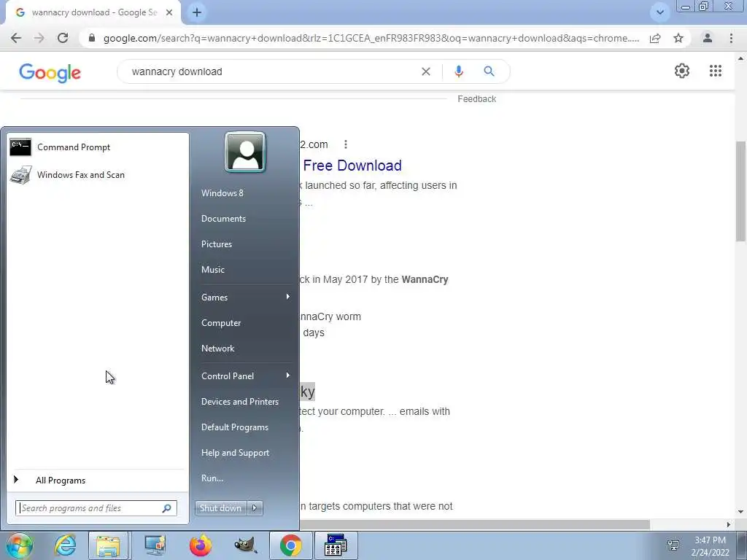Open the result's three-dot options
This screenshot has width=747, height=560.
tap(346, 144)
